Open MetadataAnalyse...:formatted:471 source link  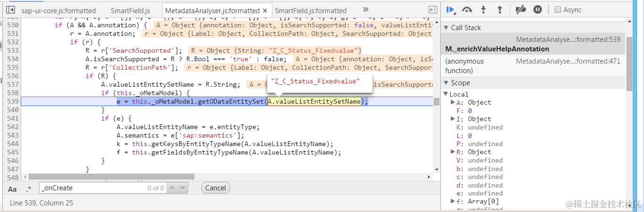coord(568,61)
